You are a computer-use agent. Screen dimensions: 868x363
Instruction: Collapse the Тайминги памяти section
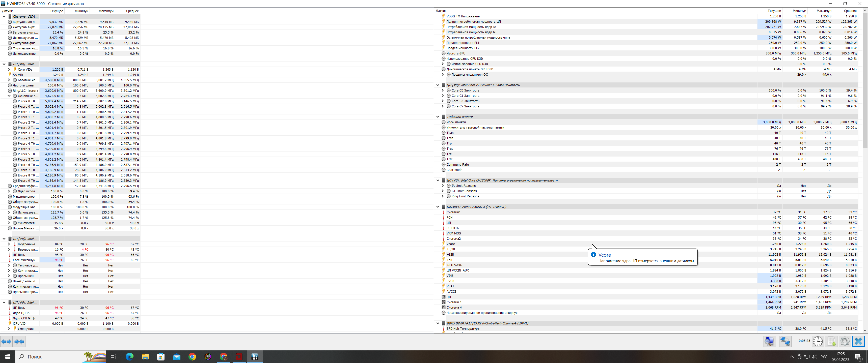[x=438, y=117]
